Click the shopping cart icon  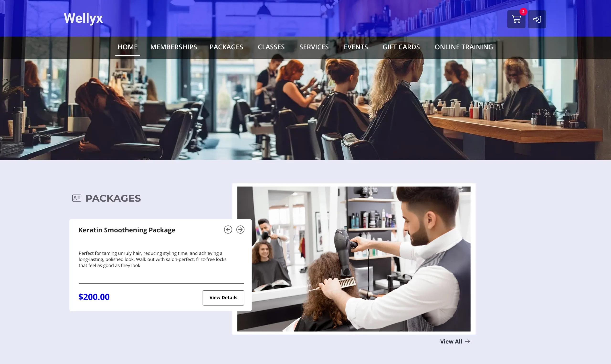[x=516, y=19]
